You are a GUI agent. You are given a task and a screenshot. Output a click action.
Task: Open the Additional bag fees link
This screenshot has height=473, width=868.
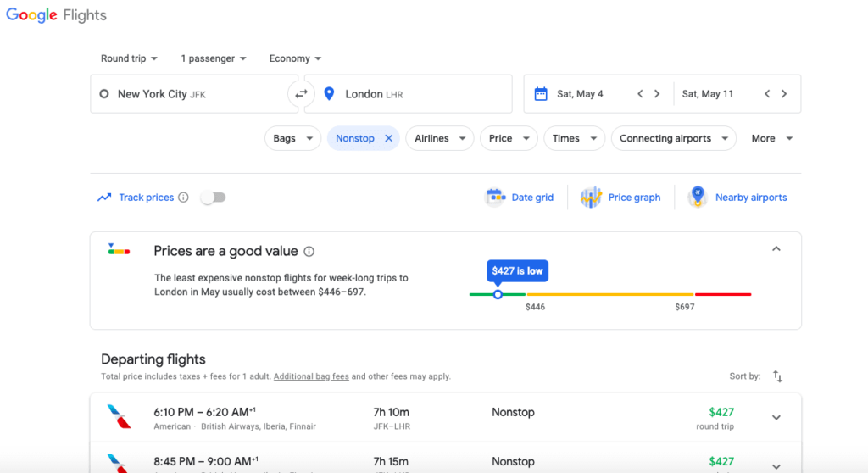pos(311,376)
